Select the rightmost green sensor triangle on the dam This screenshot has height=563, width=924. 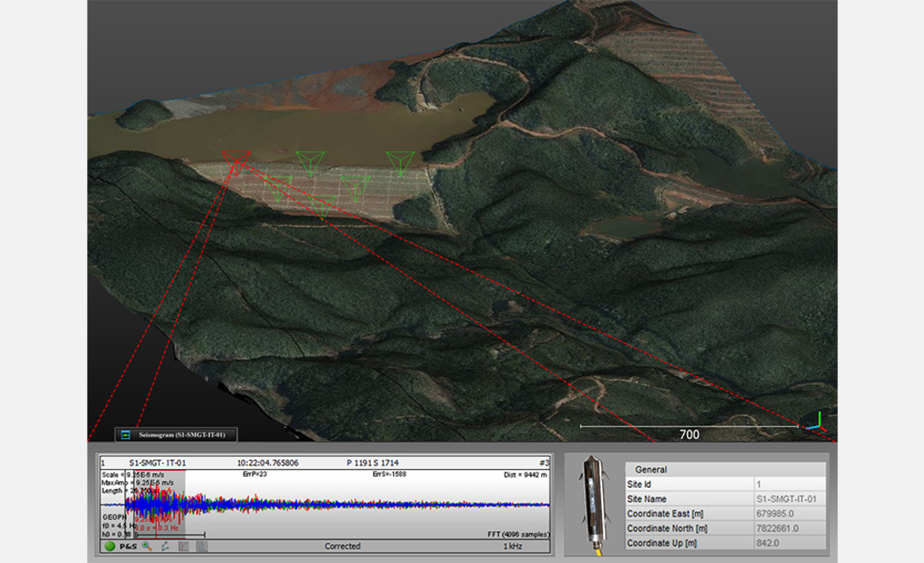tap(400, 161)
